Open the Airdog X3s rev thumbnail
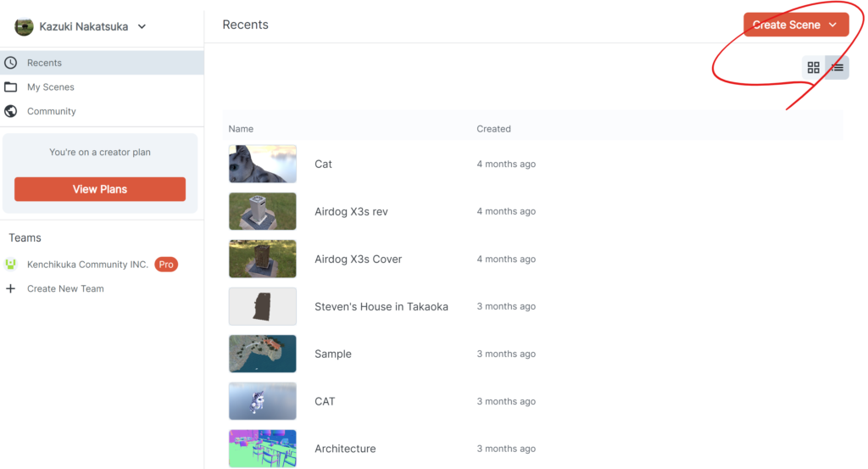Image resolution: width=868 pixels, height=469 pixels. pos(263,211)
